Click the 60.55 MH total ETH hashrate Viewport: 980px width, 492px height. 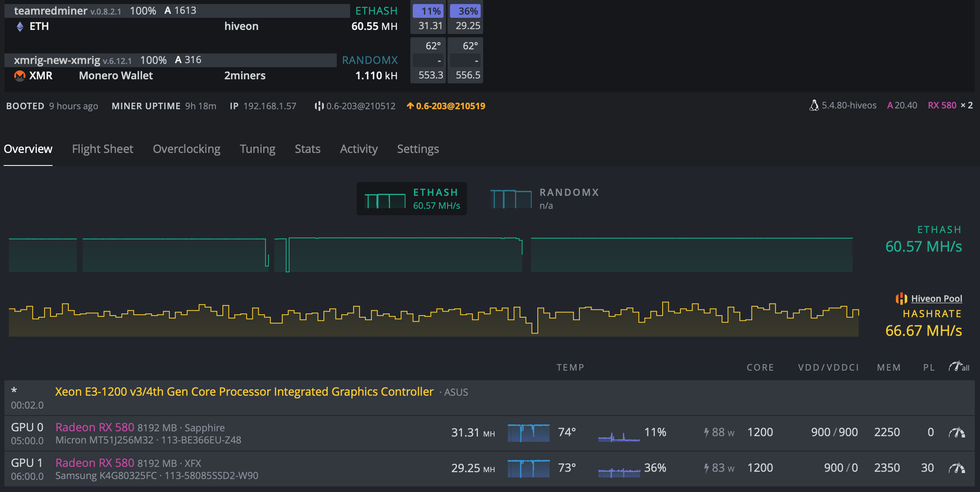(374, 26)
